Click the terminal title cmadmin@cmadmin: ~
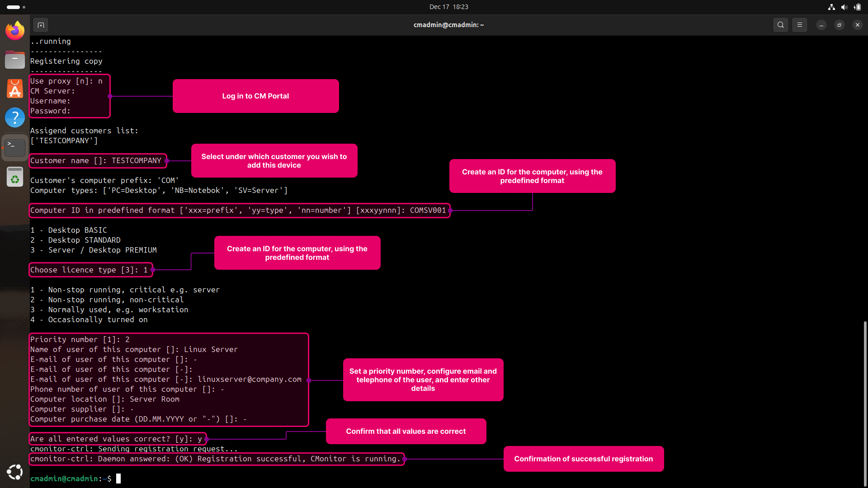The height and width of the screenshot is (488, 868). point(448,25)
